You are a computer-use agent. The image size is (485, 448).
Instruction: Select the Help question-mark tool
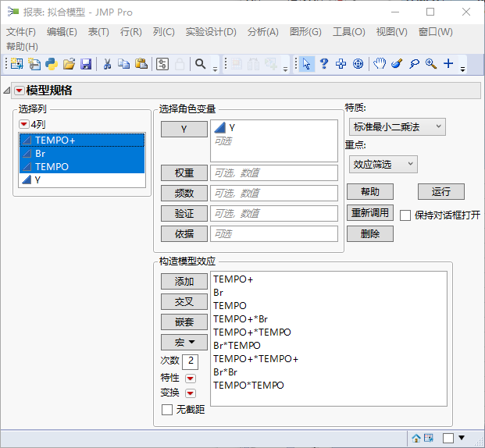(x=324, y=64)
